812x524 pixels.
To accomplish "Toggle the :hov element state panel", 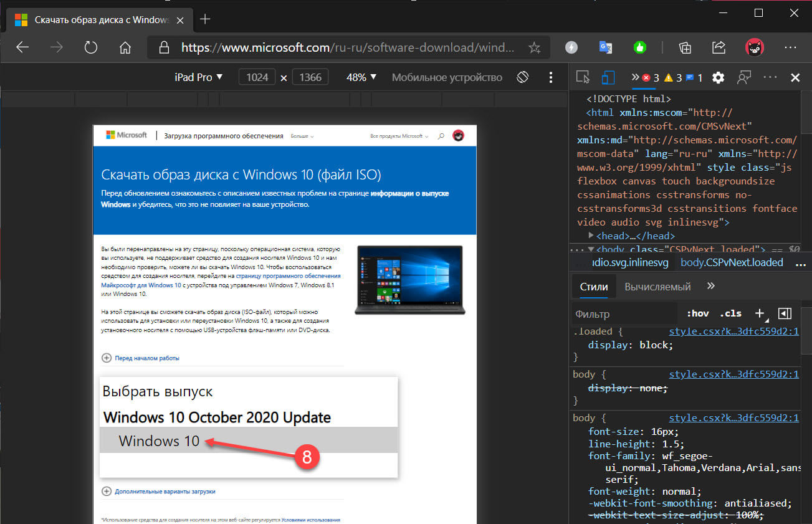I will point(698,313).
